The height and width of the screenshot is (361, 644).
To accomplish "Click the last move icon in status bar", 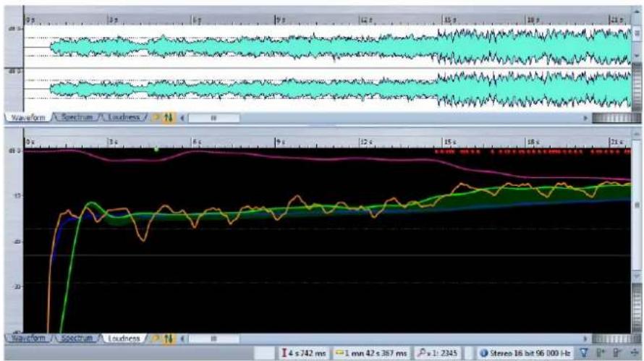I will click(634, 353).
